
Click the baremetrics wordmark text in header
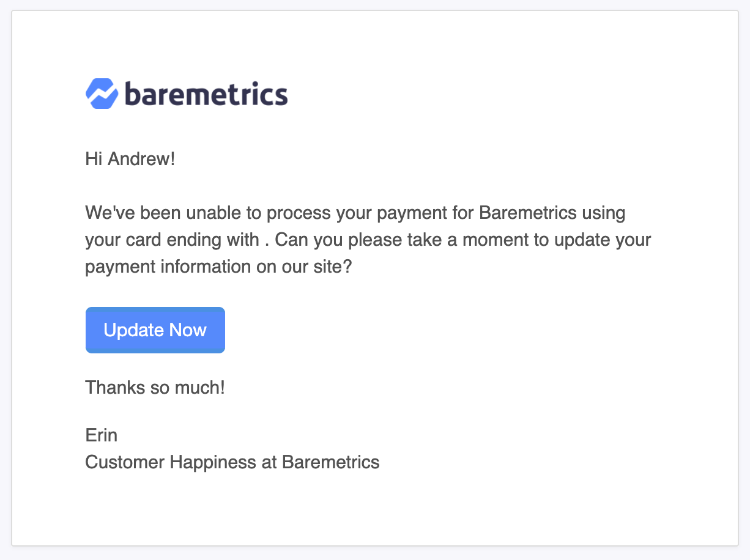[x=206, y=94]
